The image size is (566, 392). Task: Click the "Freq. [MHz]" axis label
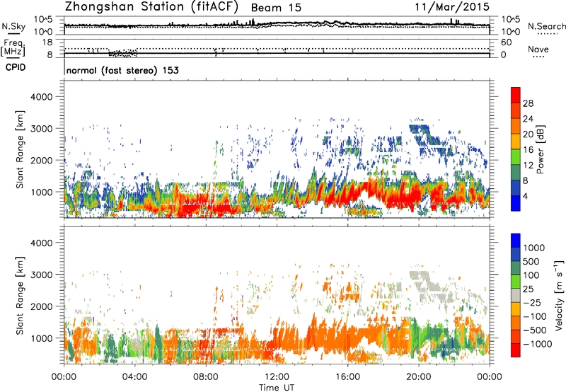click(13, 47)
